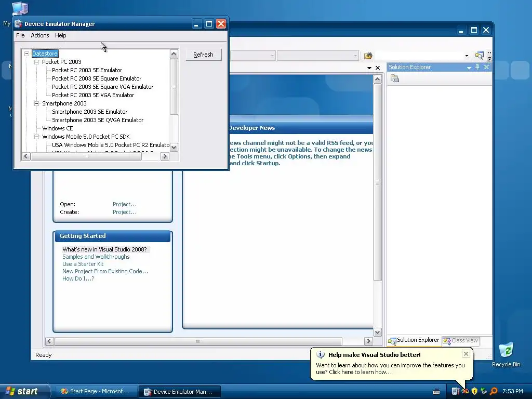Select Pocket PC 2003 SE Emulator
This screenshot has width=532, height=399.
pos(87,70)
